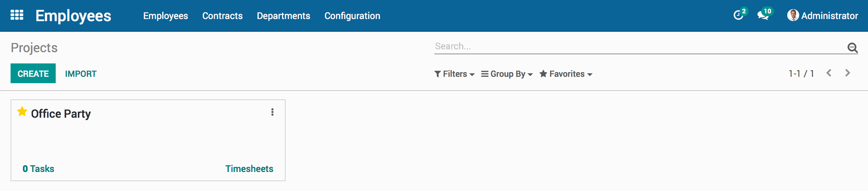The width and height of the screenshot is (868, 191).
Task: Open the Departments menu
Action: [x=283, y=16]
